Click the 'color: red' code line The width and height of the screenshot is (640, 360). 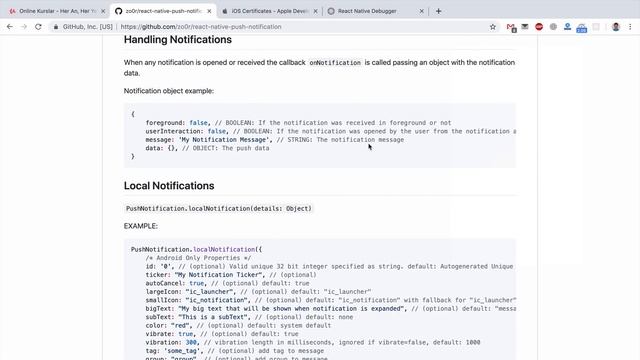coord(238,325)
